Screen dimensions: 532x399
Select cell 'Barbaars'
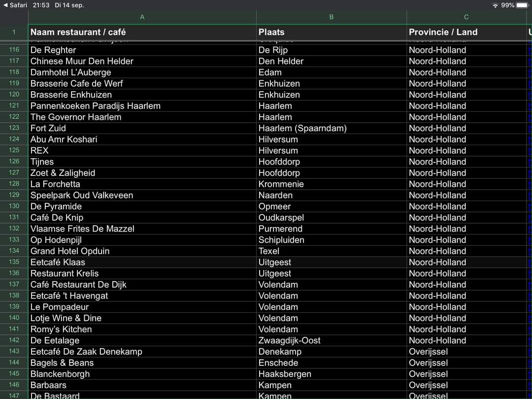(142, 385)
